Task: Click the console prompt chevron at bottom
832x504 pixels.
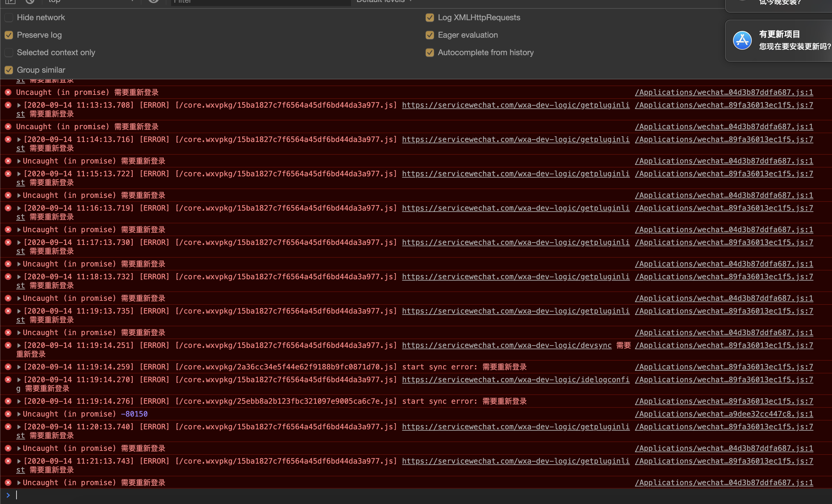Action: point(8,495)
